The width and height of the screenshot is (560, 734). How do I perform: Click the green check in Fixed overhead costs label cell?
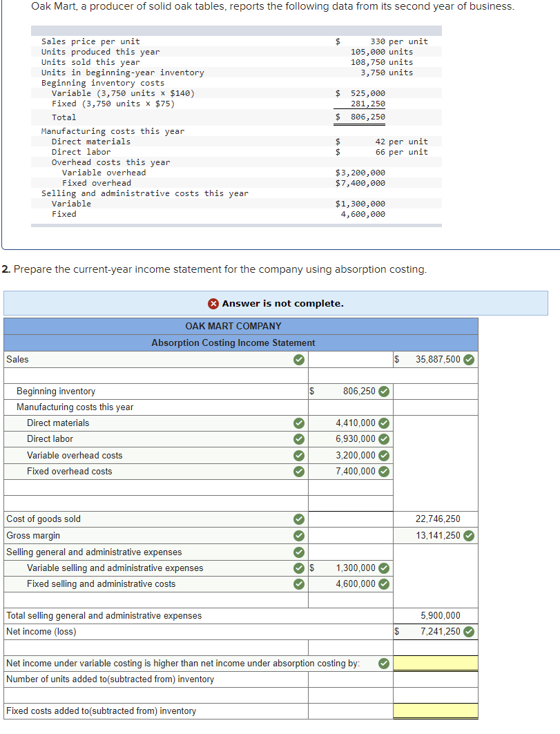tap(299, 472)
